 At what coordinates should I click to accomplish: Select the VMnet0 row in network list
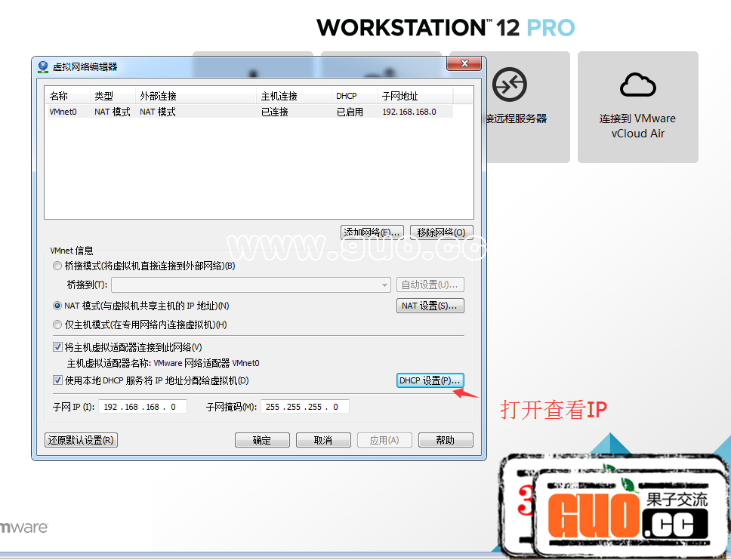coord(249,112)
